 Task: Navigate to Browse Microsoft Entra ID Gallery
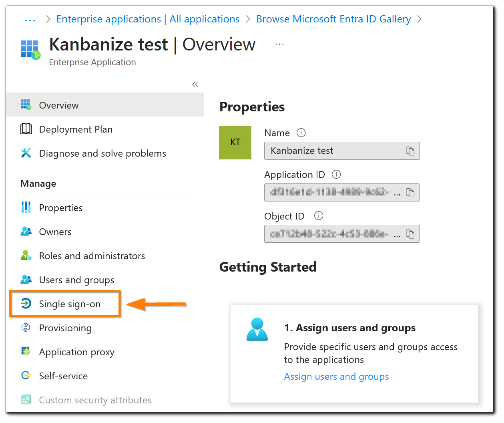[x=333, y=19]
